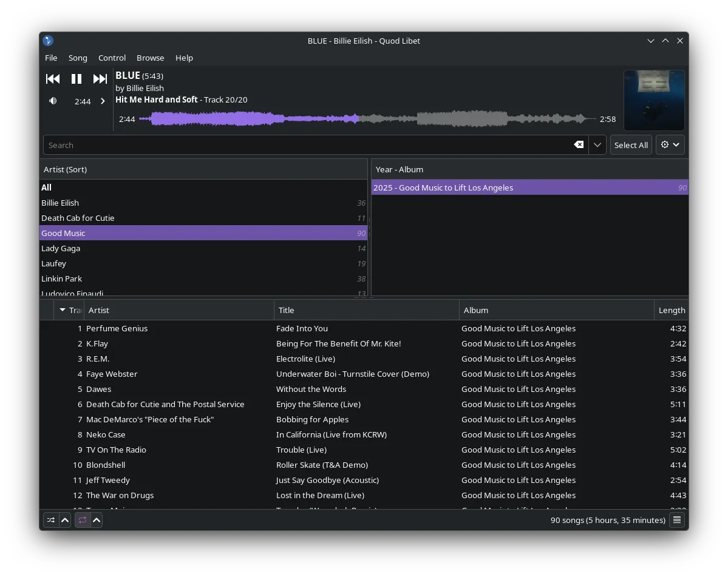Select Being For The Benefit Of Mr. Kite!
The width and height of the screenshot is (728, 577).
pyautogui.click(x=364, y=343)
